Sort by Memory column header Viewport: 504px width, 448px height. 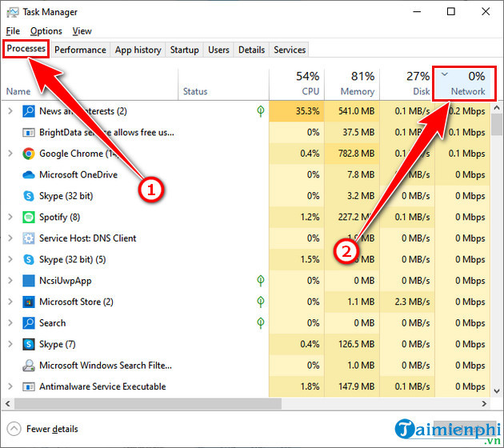coord(352,84)
